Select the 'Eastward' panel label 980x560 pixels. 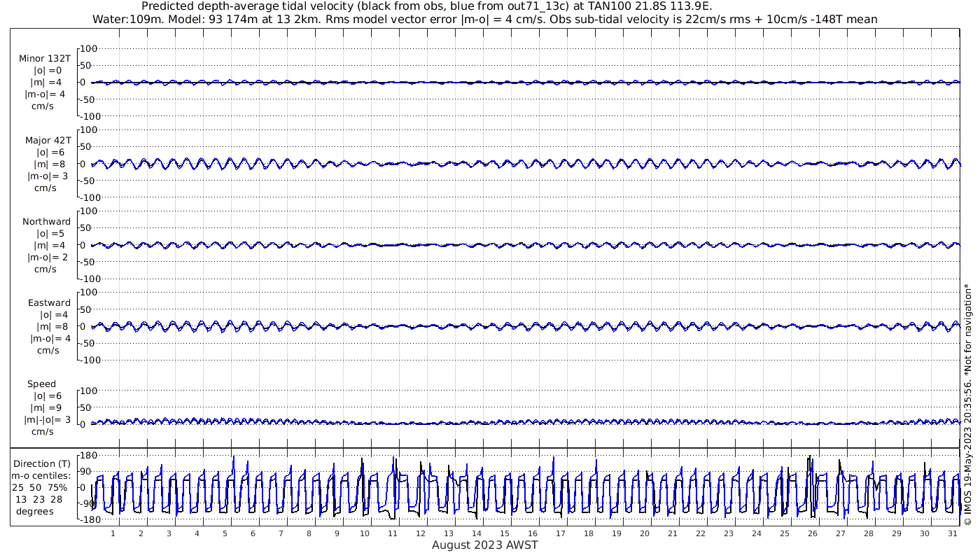[x=49, y=302]
